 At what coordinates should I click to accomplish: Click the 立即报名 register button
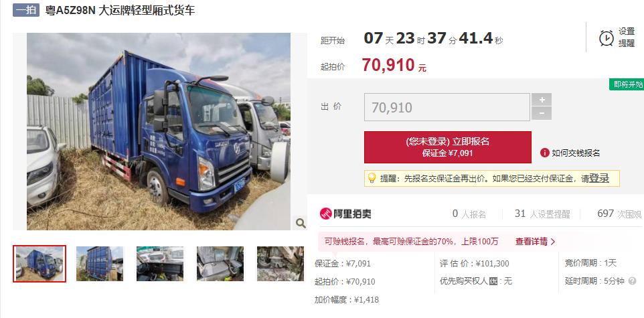tap(448, 147)
